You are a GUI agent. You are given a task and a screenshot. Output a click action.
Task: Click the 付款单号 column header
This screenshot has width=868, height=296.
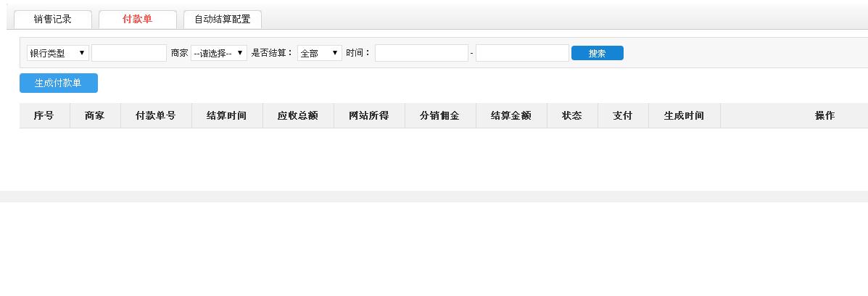pos(156,115)
